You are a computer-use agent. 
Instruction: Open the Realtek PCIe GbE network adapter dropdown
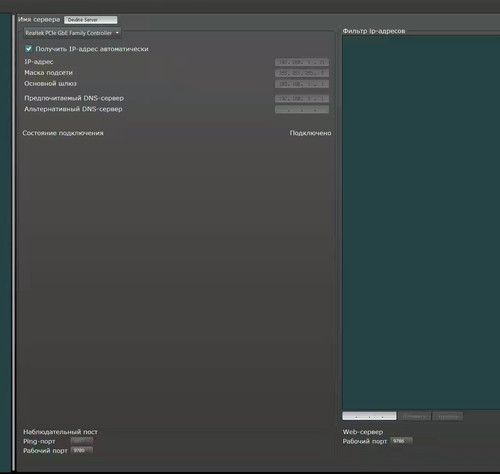tap(72, 33)
